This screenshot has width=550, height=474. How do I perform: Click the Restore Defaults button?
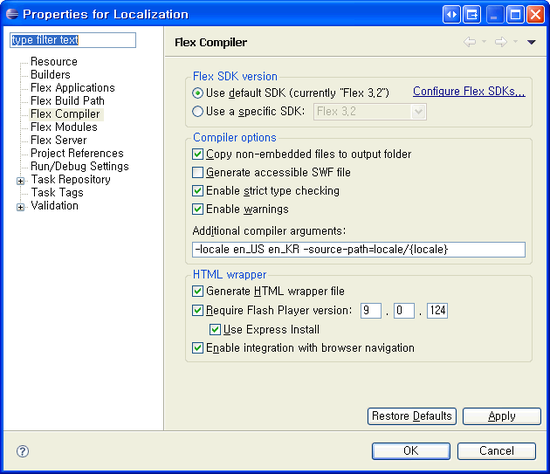(x=412, y=416)
